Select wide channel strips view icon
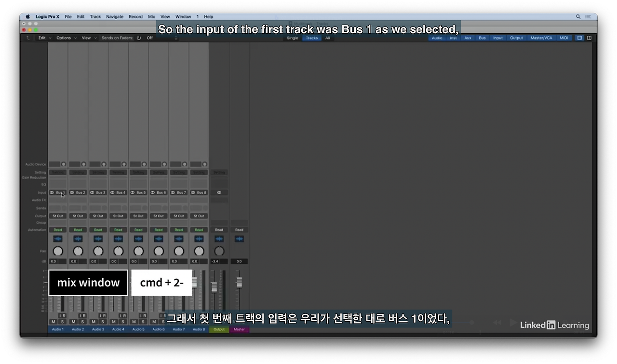617x364 pixels. click(589, 38)
